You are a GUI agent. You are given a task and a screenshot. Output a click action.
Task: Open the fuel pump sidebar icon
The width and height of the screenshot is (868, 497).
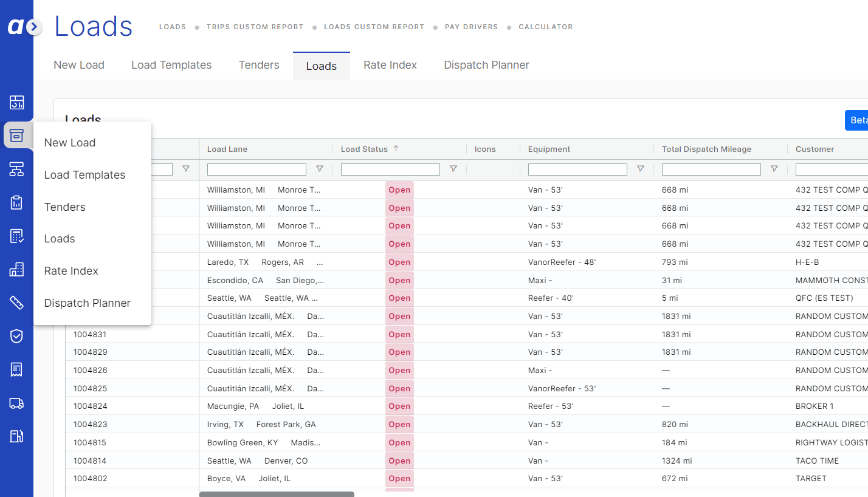[x=16, y=436]
